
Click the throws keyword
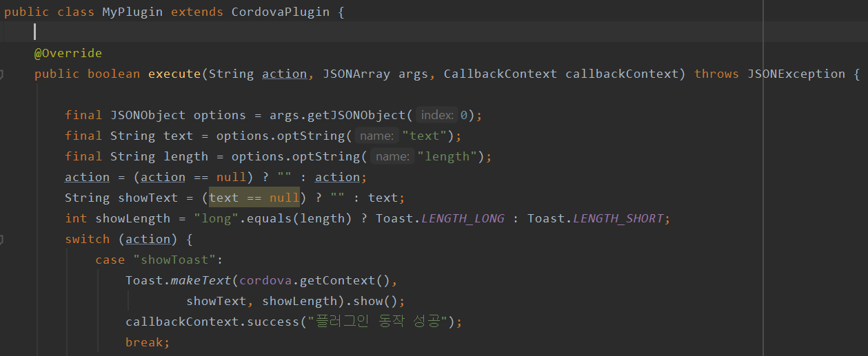[717, 74]
